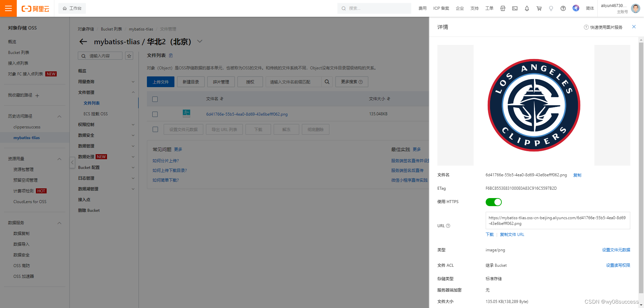The image size is (644, 308).
Task: Open the 工作台 menu item
Action: coord(72,8)
